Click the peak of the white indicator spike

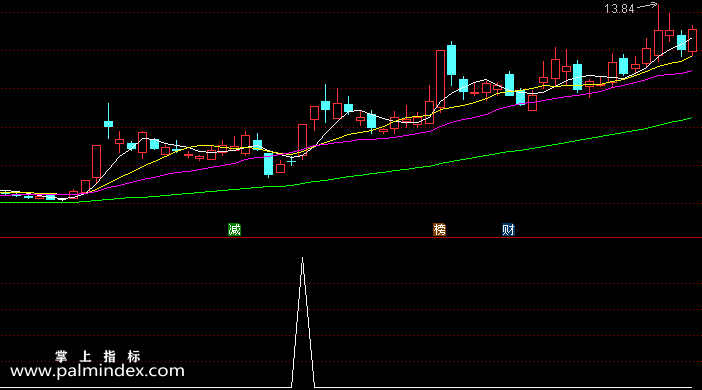[303, 258]
